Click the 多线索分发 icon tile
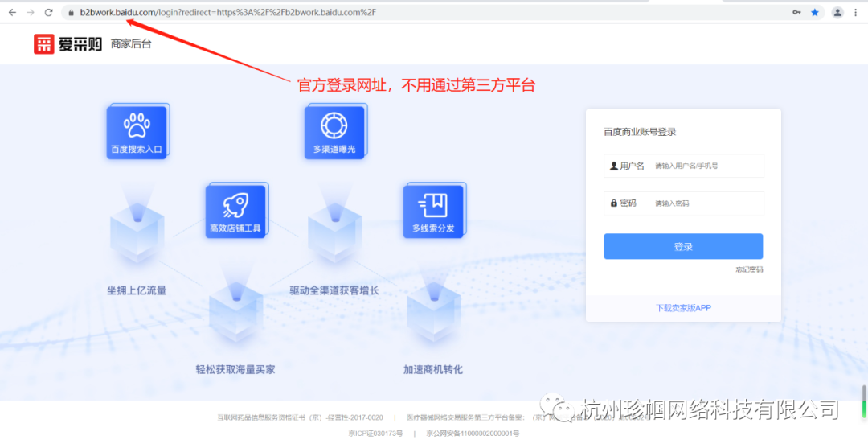The width and height of the screenshot is (868, 448). click(x=434, y=211)
